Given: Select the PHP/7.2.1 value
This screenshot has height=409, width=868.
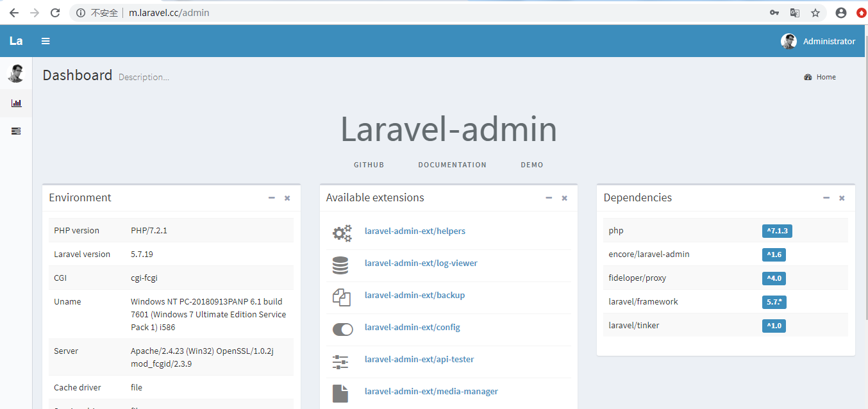Looking at the screenshot, I should pos(149,230).
